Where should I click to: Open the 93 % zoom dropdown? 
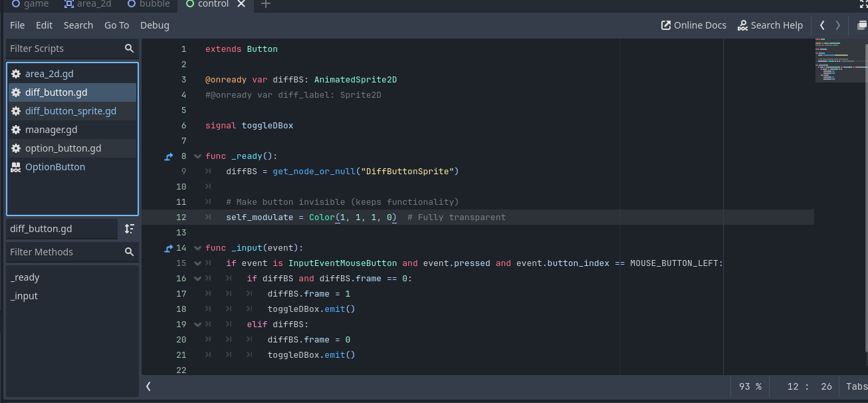tap(750, 386)
